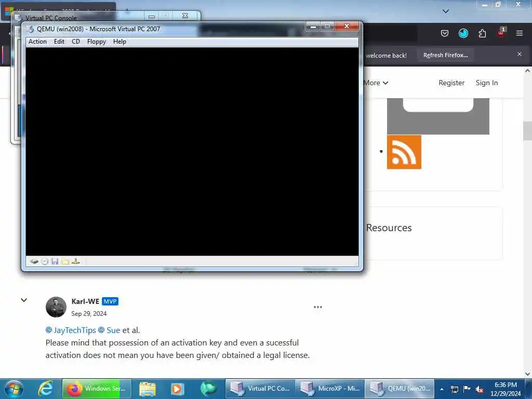532x399 pixels.
Task: Open the Pocket icon in Firefox toolbar
Action: pyautogui.click(x=445, y=33)
